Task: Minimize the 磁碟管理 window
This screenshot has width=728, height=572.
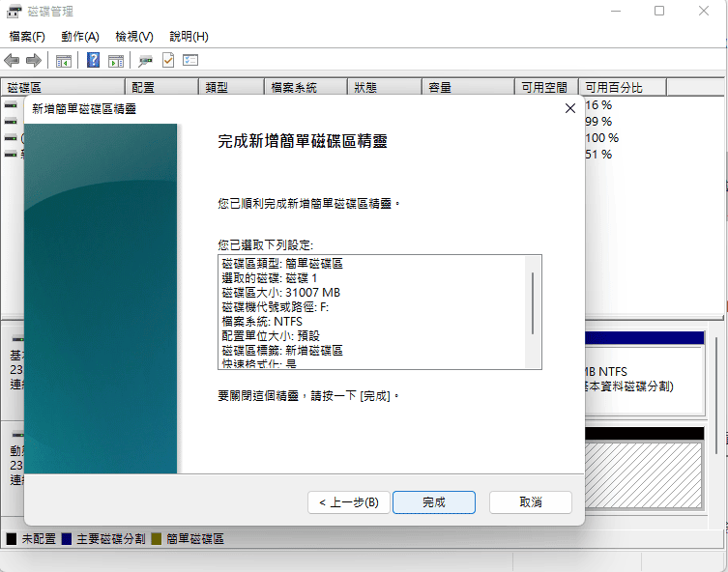Action: pos(616,12)
